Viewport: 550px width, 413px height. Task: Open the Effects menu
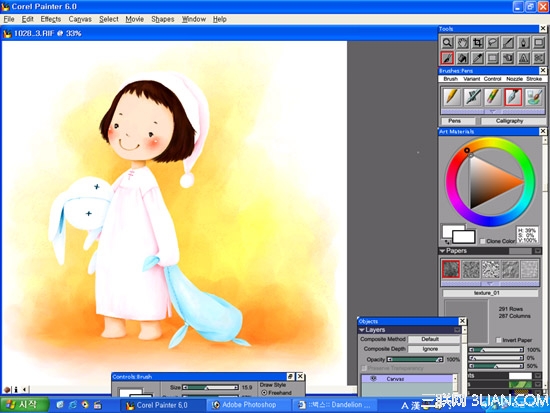coord(51,19)
